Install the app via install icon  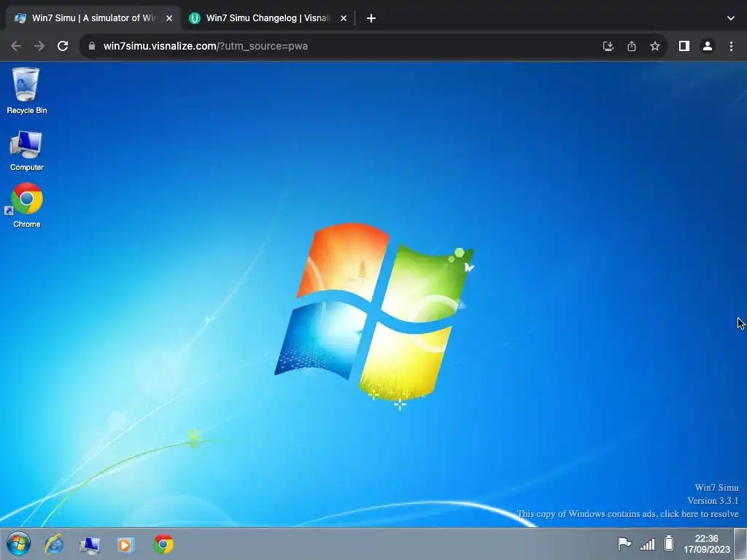[608, 46]
